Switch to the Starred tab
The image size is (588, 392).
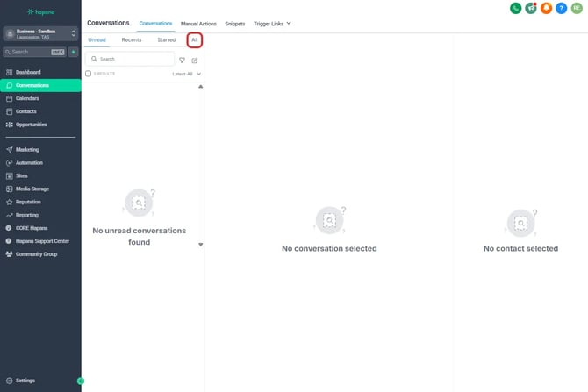[x=166, y=40]
